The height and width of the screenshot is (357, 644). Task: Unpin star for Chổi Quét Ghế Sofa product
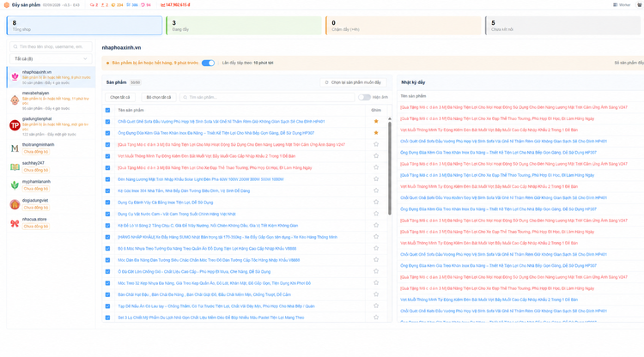(376, 121)
